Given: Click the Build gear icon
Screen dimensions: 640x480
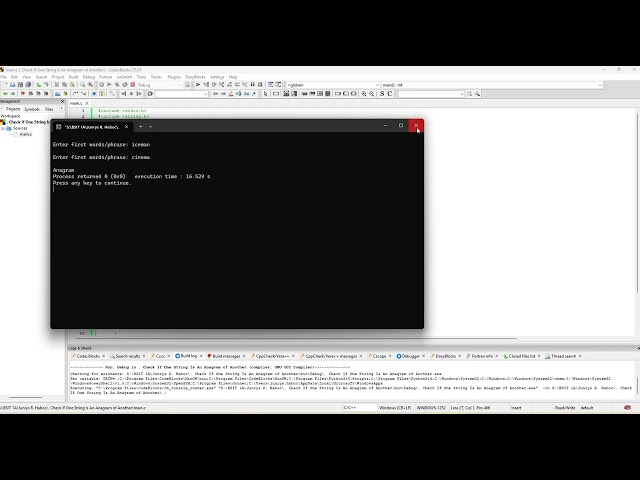Looking at the screenshot, I should click(102, 84).
